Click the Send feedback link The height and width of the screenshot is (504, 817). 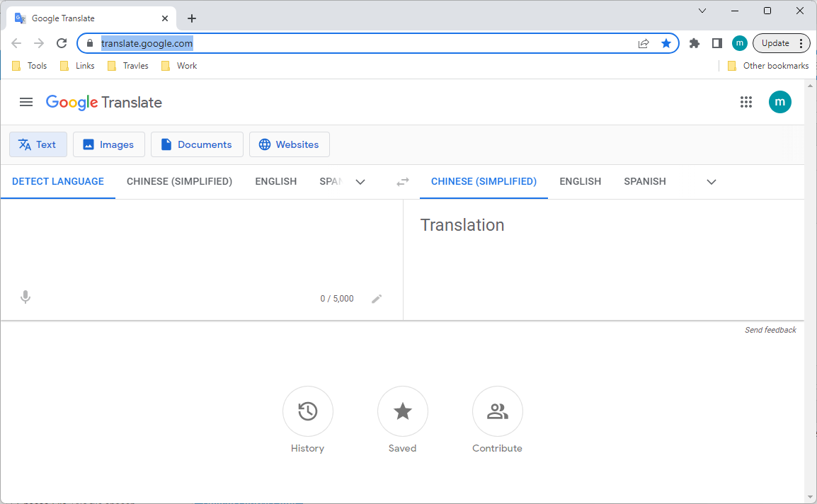click(770, 330)
